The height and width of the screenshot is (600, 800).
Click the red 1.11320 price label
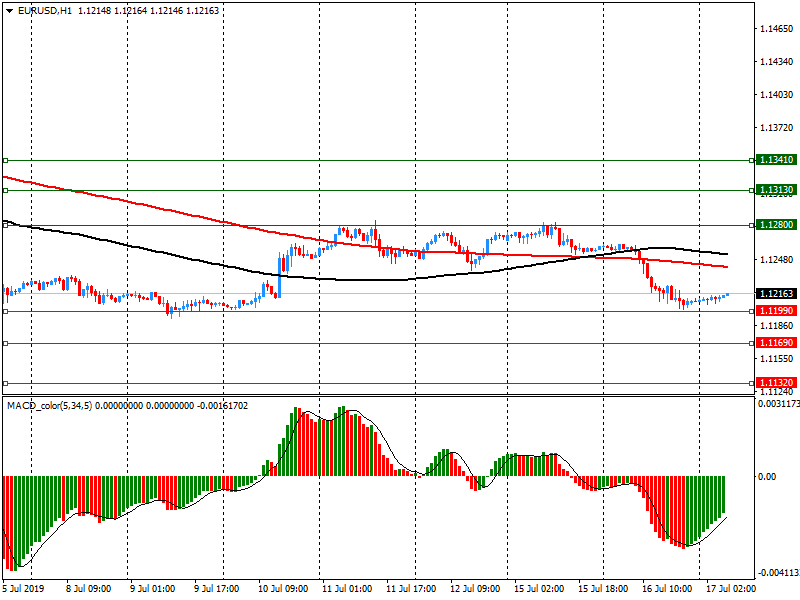click(x=777, y=383)
